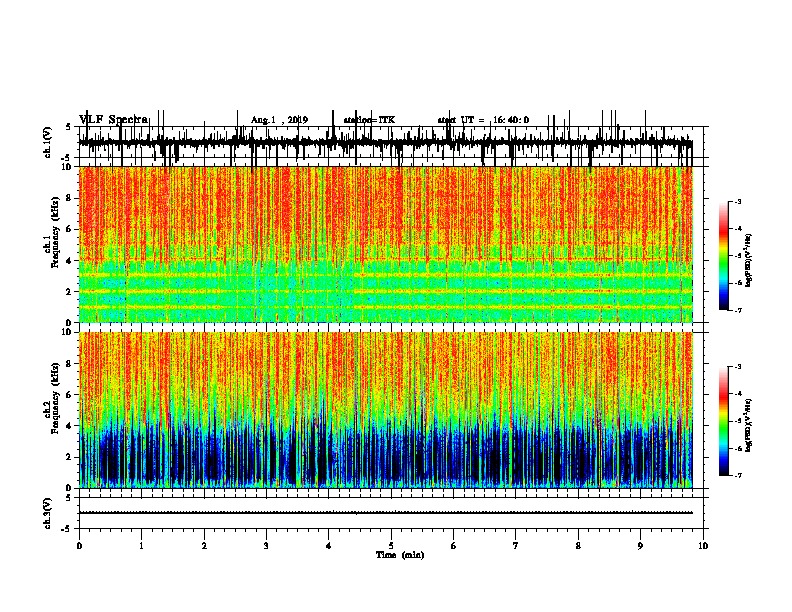792x612 pixels.
Task: Click the "9" tick on the time axis
Action: [x=640, y=546]
